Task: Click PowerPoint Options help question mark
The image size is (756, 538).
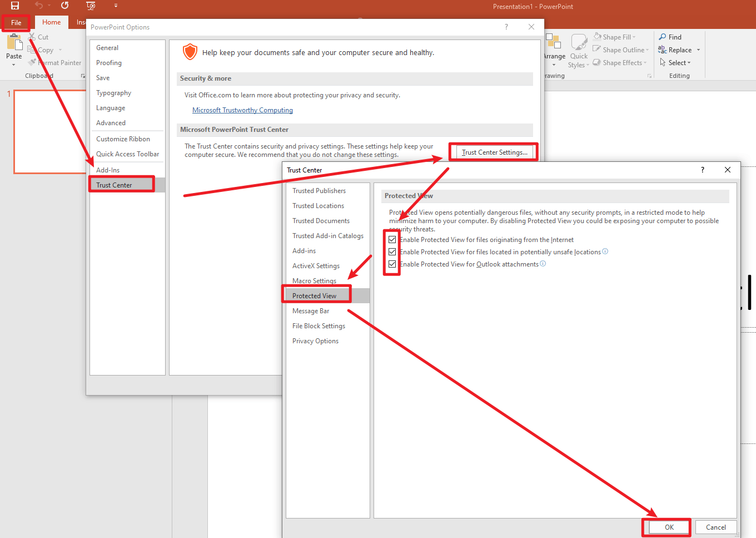Action: point(506,27)
